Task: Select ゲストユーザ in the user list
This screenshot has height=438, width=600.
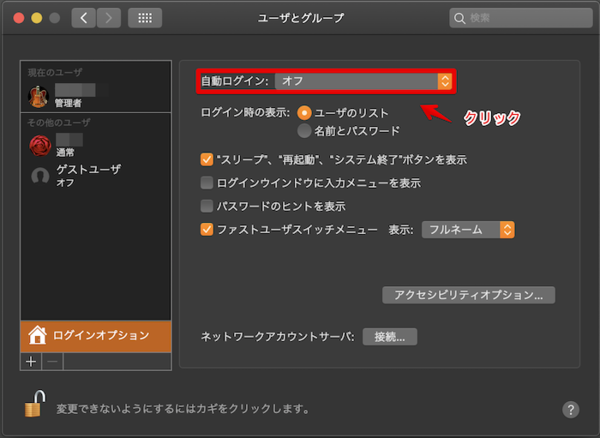Action: point(96,176)
